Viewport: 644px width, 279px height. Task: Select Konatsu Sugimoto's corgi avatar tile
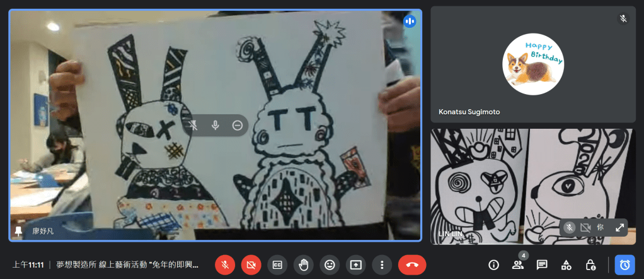[533, 64]
